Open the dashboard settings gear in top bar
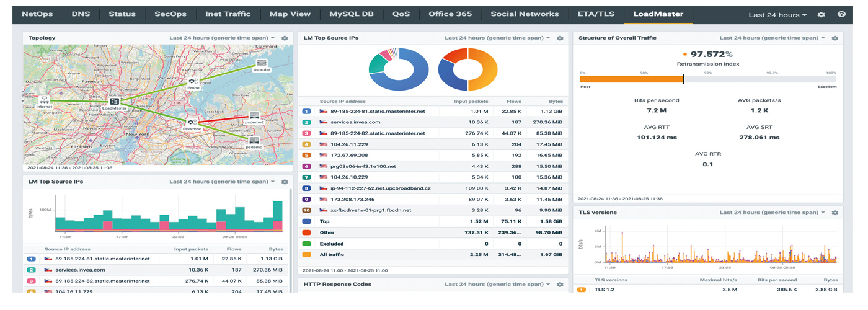The image size is (868, 310). [x=821, y=14]
